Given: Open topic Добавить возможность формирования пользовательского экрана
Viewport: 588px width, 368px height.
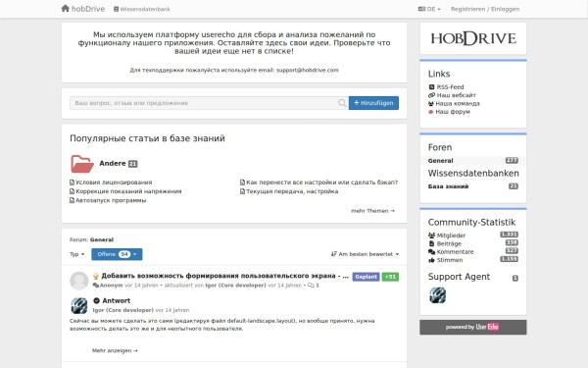Looking at the screenshot, I should click(225, 276).
